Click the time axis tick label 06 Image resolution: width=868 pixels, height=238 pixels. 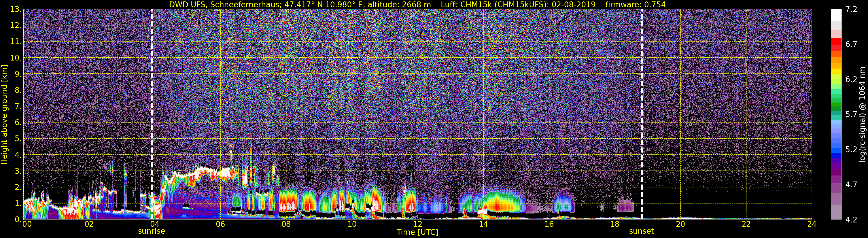coord(220,224)
